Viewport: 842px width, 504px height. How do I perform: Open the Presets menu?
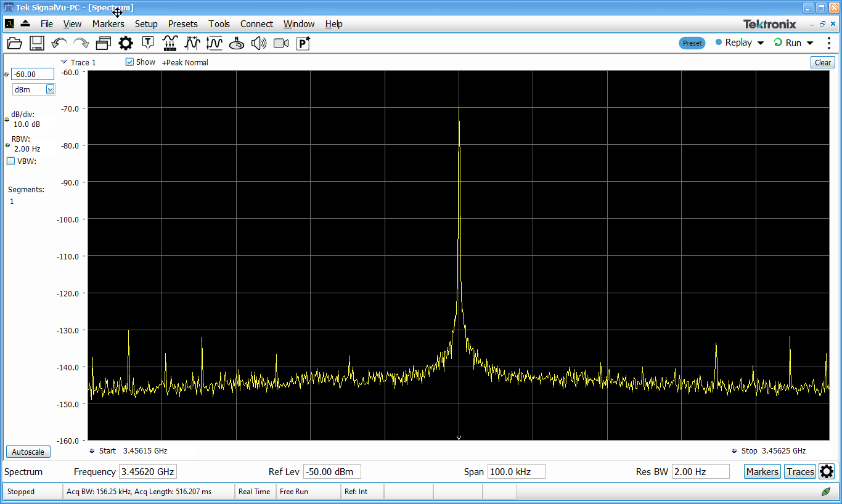[x=183, y=24]
